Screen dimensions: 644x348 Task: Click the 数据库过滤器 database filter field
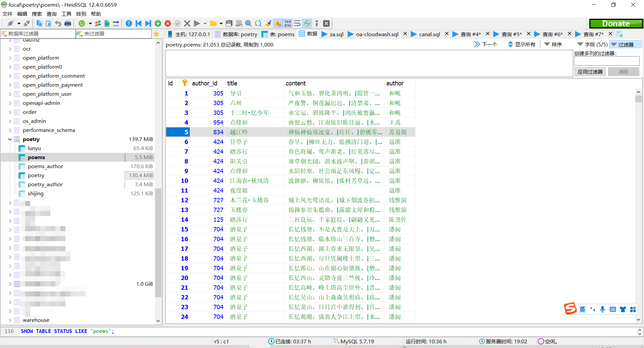38,34
